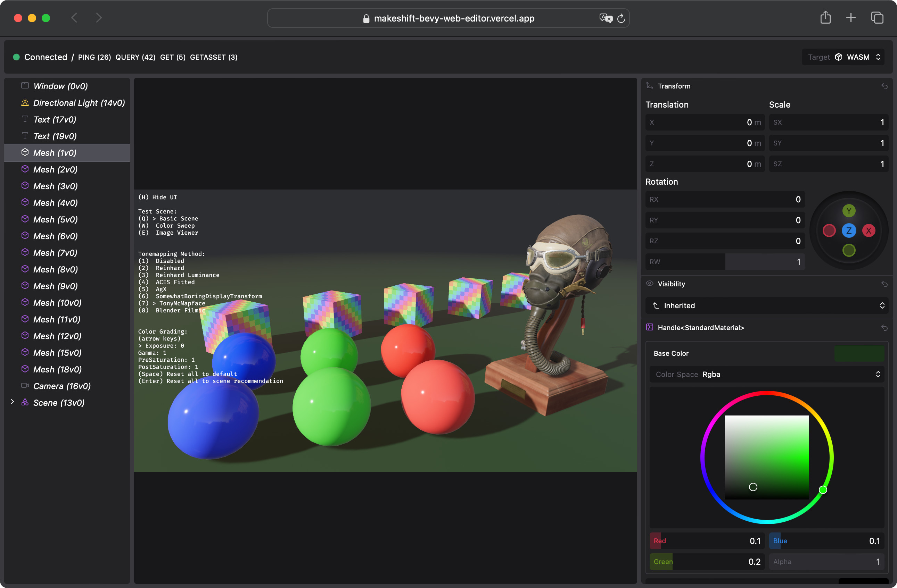Reload page with the refresh icon
Image resolution: width=897 pixels, height=588 pixels.
[621, 18]
